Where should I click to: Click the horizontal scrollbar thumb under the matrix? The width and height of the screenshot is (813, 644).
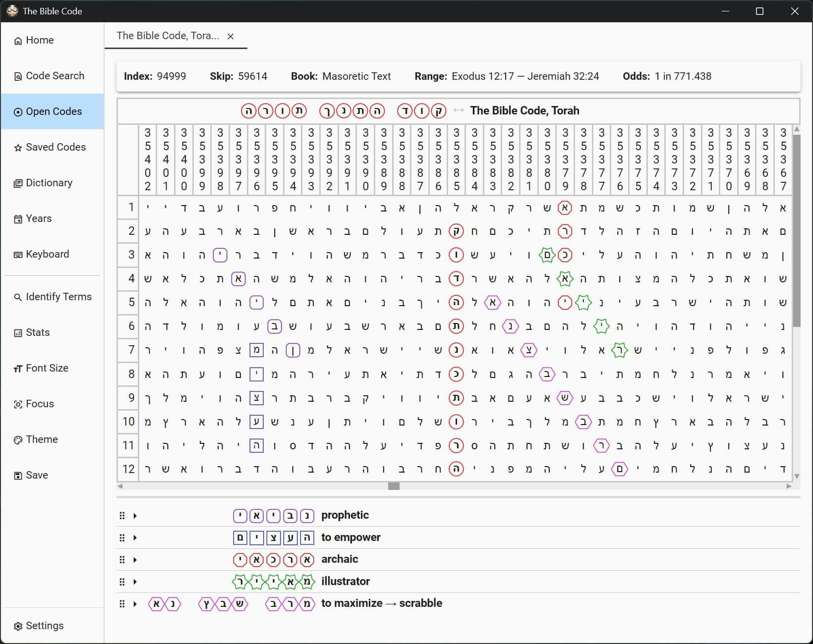click(394, 486)
